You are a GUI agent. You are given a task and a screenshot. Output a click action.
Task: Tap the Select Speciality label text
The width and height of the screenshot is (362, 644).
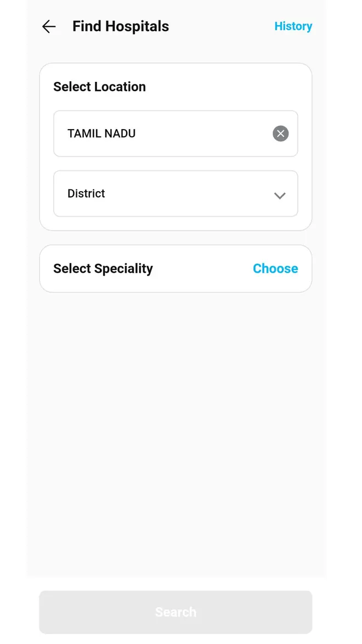(103, 268)
